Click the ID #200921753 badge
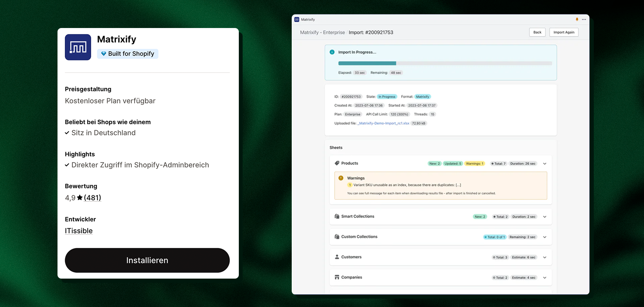The height and width of the screenshot is (307, 644). pos(351,97)
